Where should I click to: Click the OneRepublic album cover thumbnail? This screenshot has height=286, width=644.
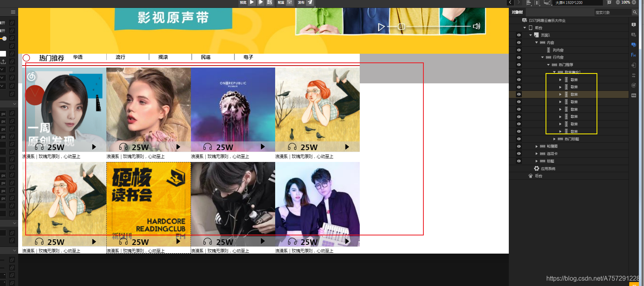[233, 110]
